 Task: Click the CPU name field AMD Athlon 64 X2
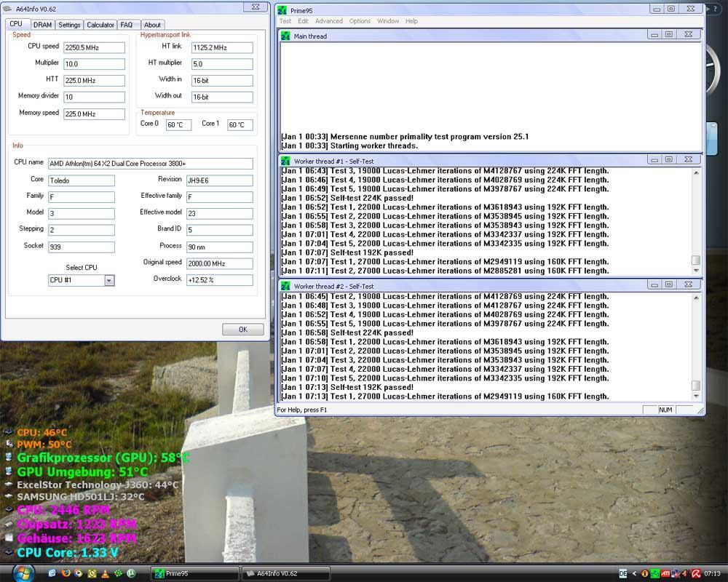pyautogui.click(x=151, y=164)
